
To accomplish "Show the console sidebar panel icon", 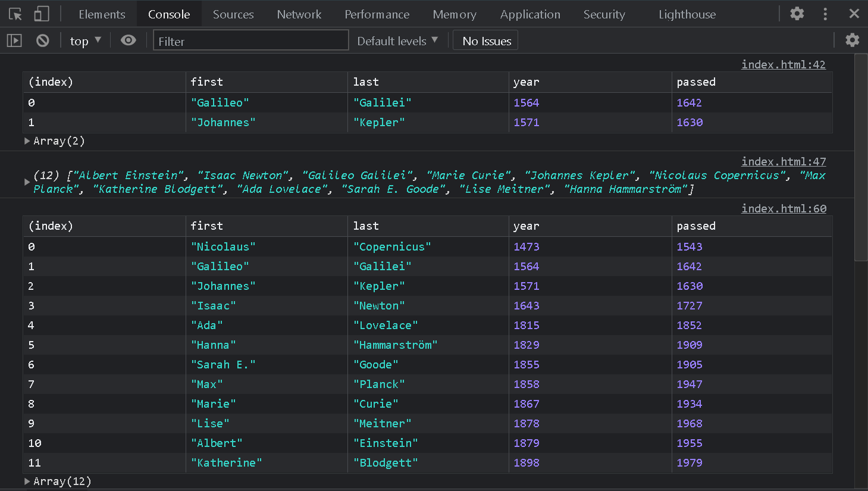I will 14,40.
